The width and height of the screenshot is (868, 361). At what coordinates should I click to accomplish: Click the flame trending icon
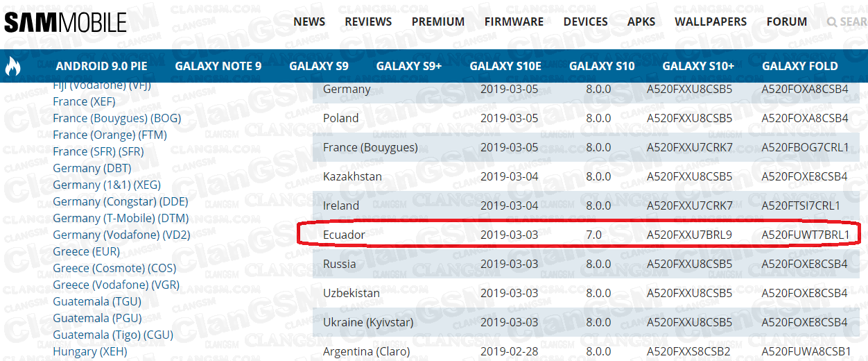pyautogui.click(x=12, y=67)
